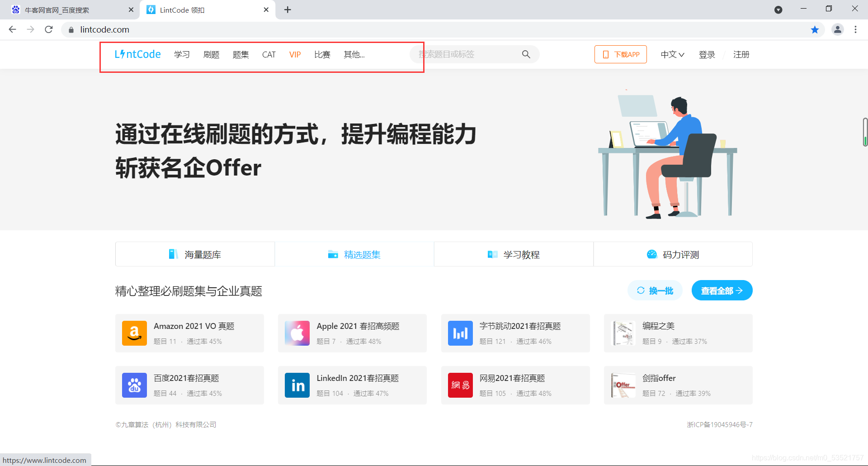The image size is (868, 466).
Task: Reload the page
Action: pyautogui.click(x=49, y=30)
